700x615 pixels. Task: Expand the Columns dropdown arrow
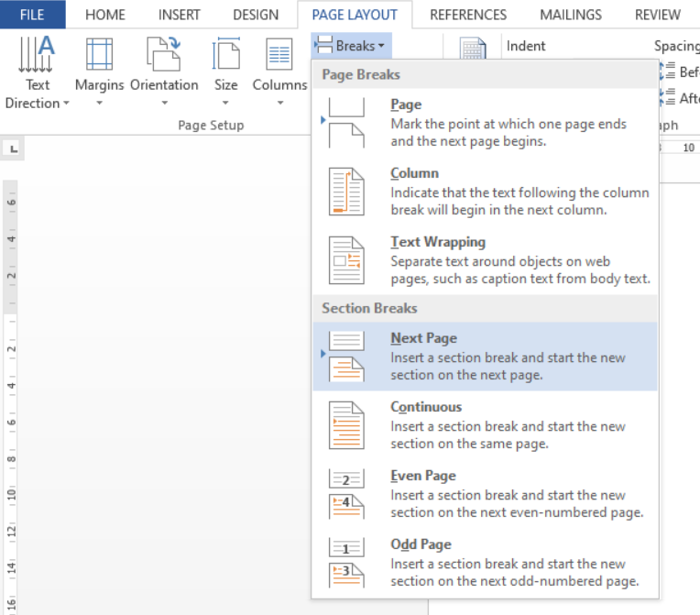coord(280,103)
